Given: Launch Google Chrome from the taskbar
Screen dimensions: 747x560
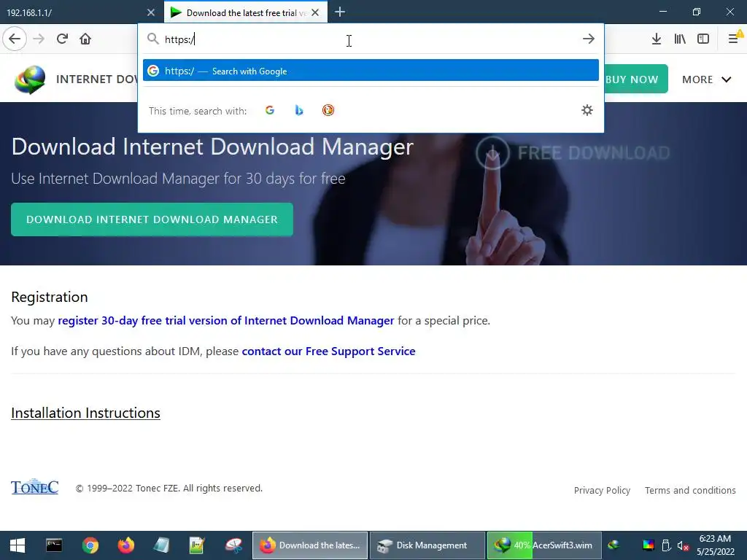Looking at the screenshot, I should pos(90,545).
